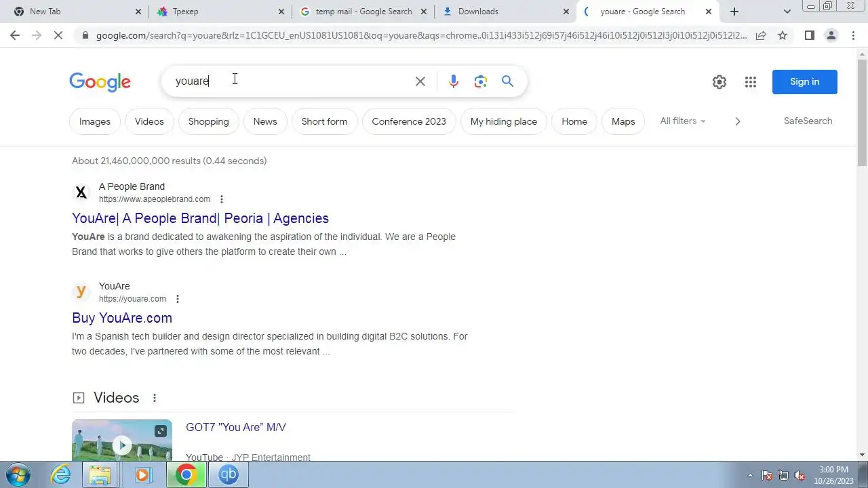The height and width of the screenshot is (488, 868).
Task: Open SafeSearch settings
Action: click(808, 121)
